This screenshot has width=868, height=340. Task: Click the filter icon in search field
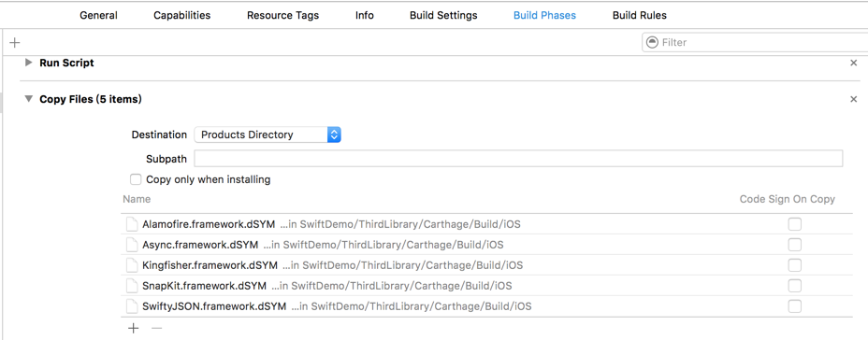(653, 42)
